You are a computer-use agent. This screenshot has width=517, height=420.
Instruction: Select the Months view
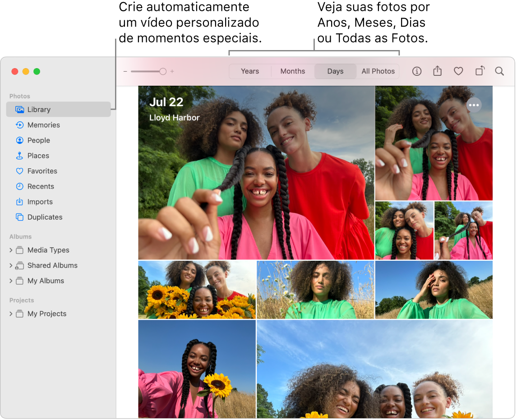pos(292,71)
